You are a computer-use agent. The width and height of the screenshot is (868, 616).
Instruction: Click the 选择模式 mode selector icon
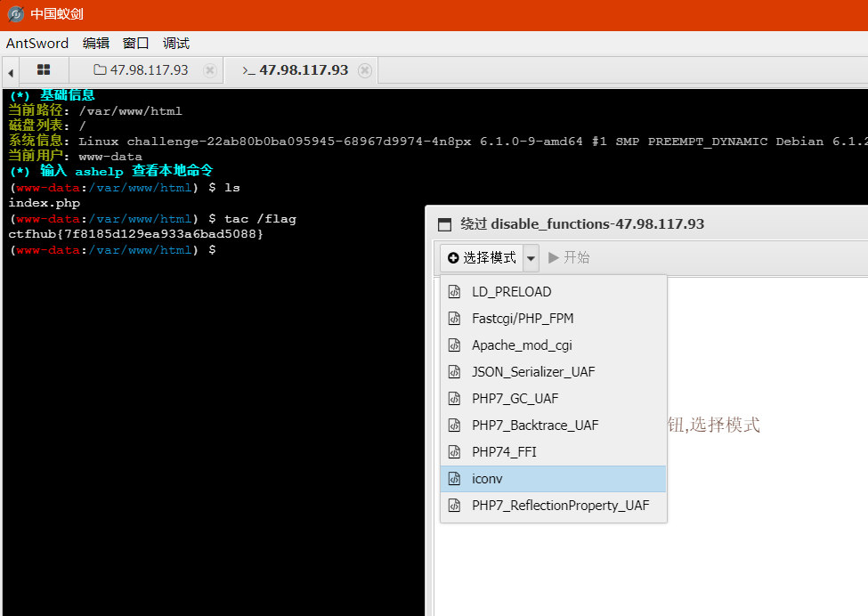click(453, 257)
